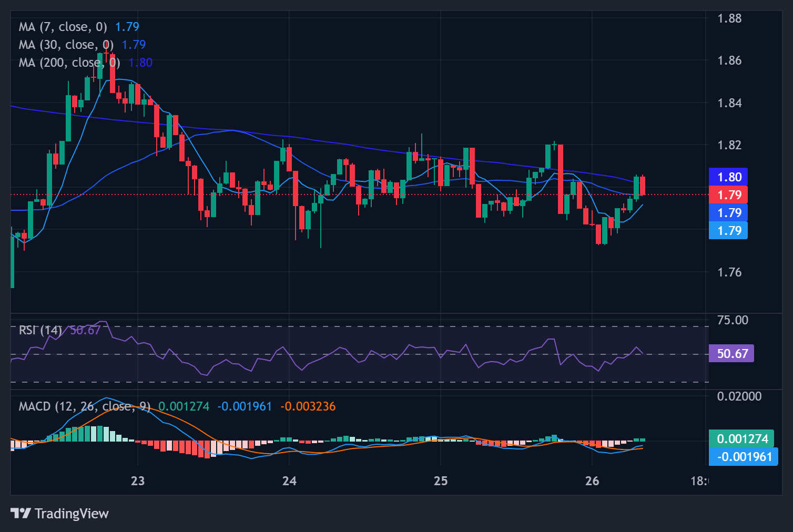This screenshot has width=793, height=532.
Task: Click the orange -0.003236 MACD legend value
Action: pos(308,406)
